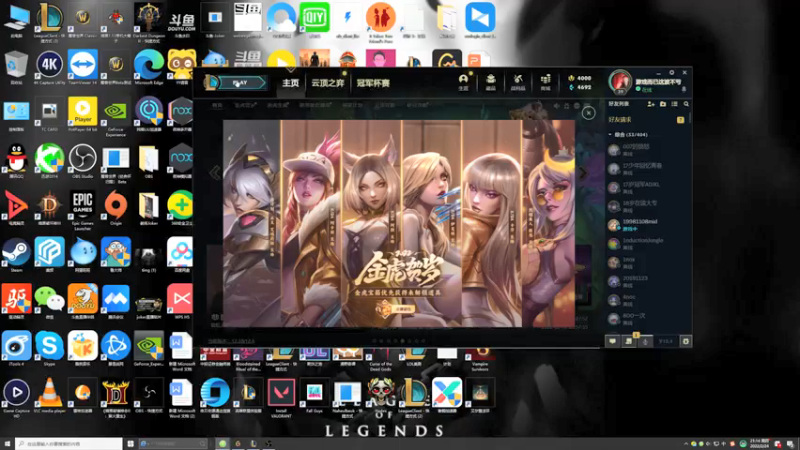
Task: Search the friends list magnifier icon
Action: tap(686, 104)
